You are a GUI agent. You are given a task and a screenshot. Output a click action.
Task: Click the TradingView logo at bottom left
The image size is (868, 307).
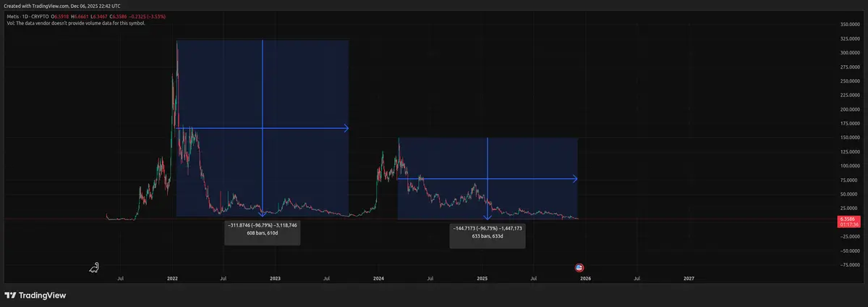[x=35, y=295]
